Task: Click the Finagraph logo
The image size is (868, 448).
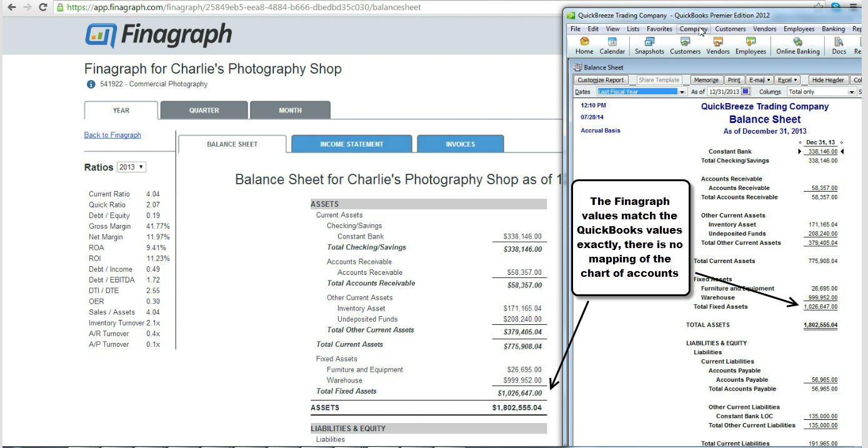Action: (x=158, y=35)
